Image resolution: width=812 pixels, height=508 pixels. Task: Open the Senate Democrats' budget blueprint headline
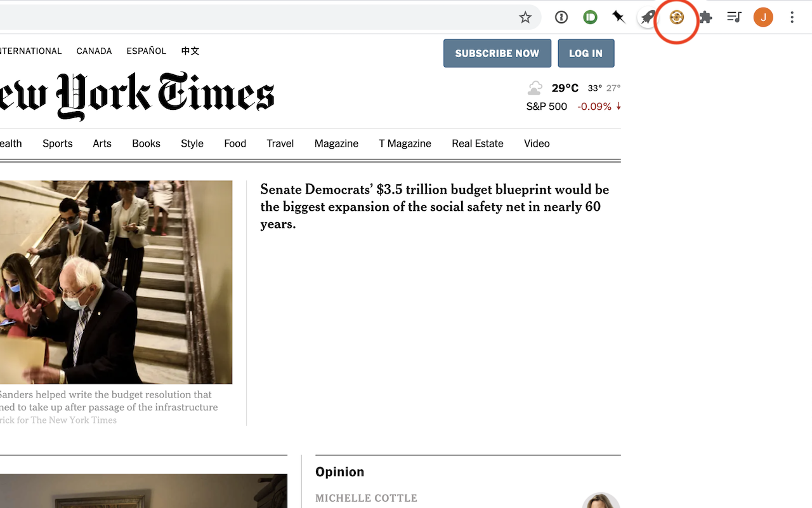tap(435, 206)
